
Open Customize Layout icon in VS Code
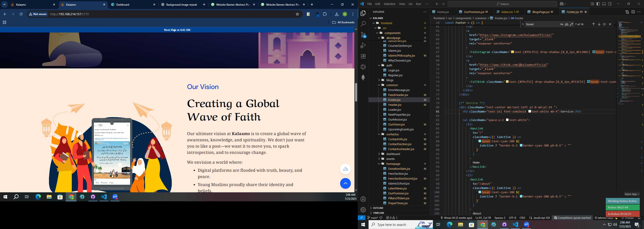pos(592,4)
